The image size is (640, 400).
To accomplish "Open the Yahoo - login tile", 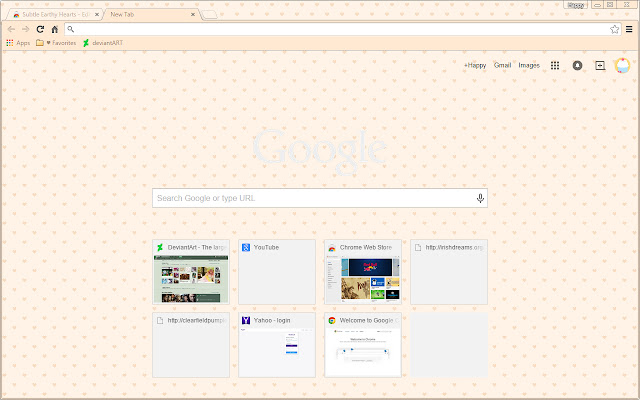I will pyautogui.click(x=277, y=345).
